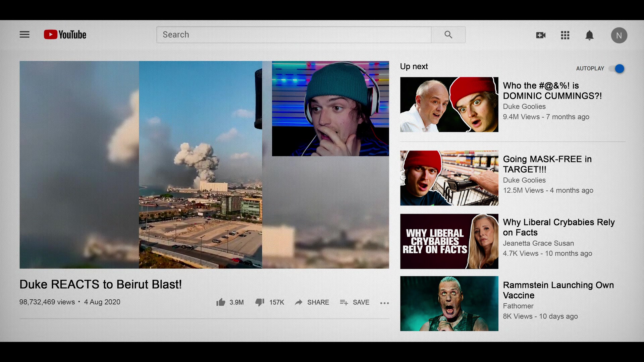Click the '4 Aug 2020' upload date
Image resolution: width=644 pixels, height=362 pixels.
102,302
